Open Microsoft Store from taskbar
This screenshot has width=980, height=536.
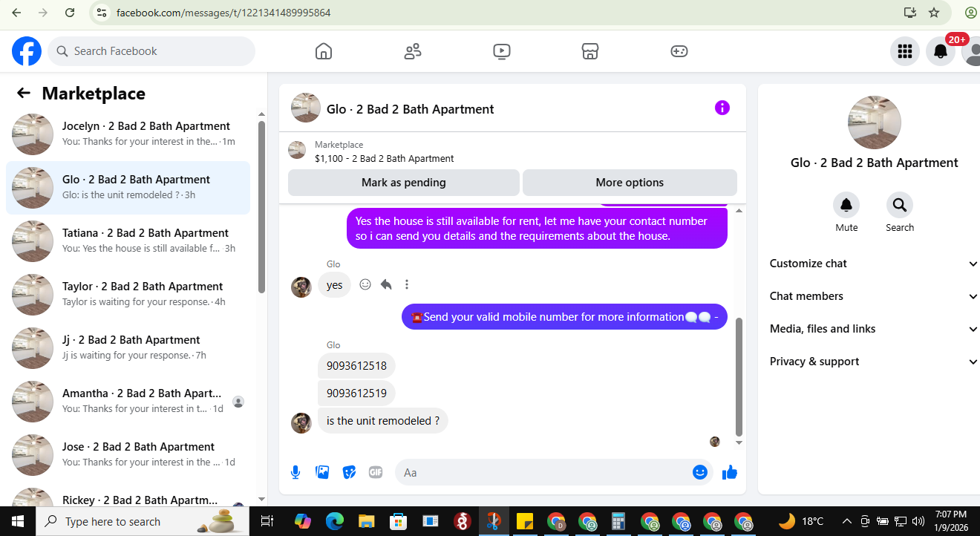tap(399, 521)
